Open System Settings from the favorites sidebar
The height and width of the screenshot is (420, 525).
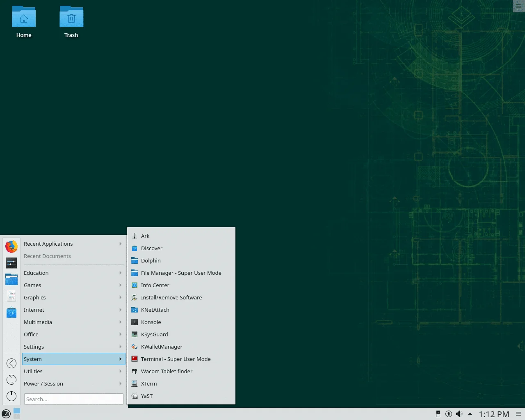[x=11, y=262]
